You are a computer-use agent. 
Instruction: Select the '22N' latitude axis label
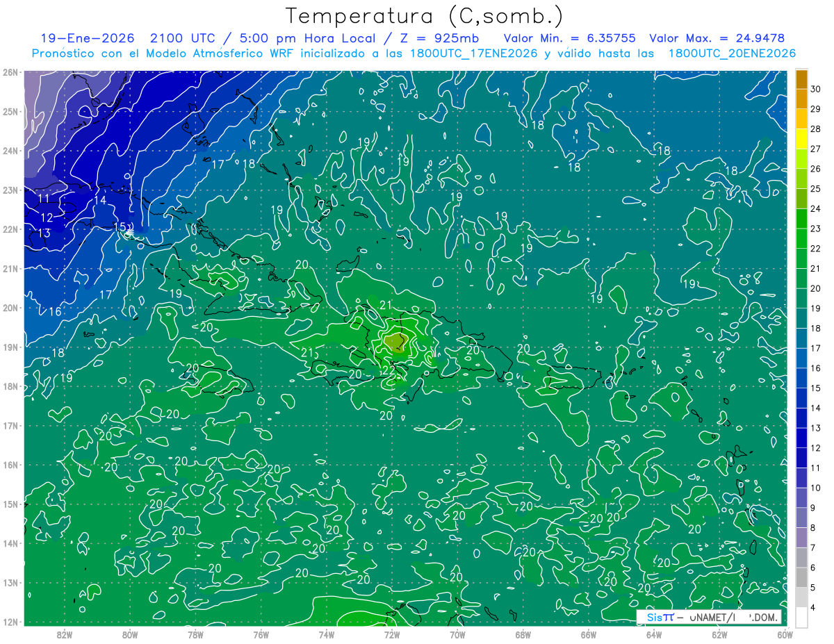tap(10, 229)
